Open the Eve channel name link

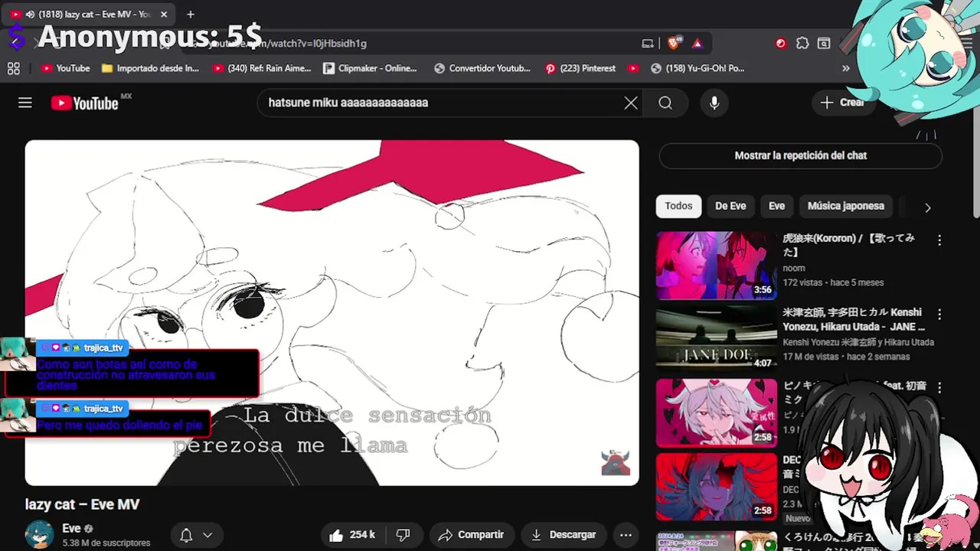pos(71,529)
